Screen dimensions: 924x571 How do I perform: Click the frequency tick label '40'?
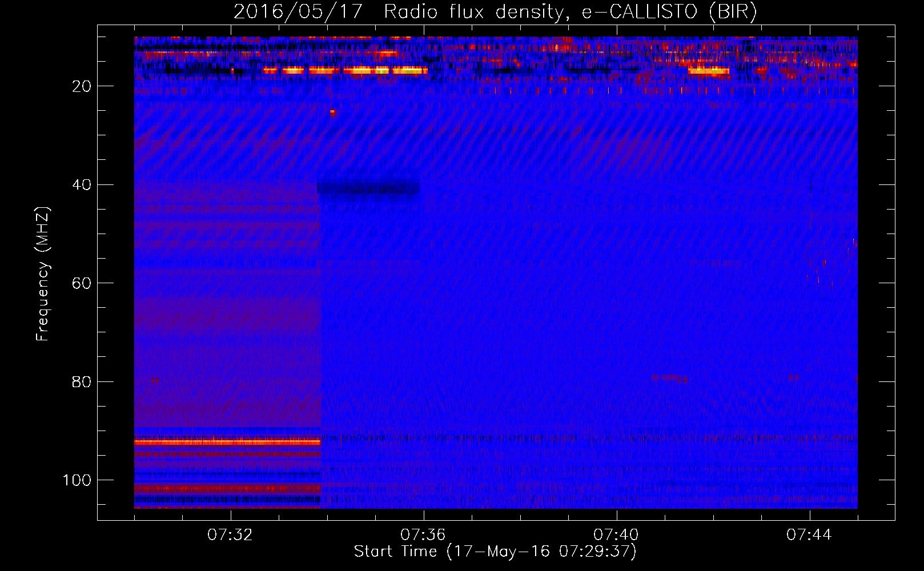(x=82, y=184)
